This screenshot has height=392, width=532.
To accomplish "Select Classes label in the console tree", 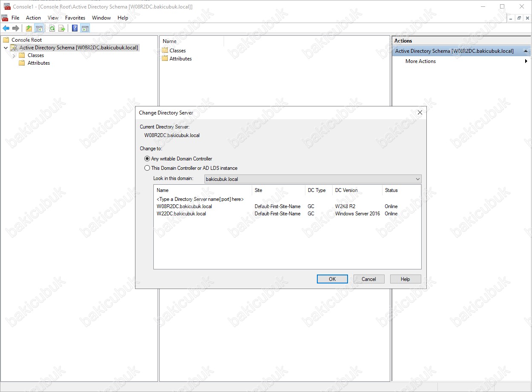I will [36, 55].
